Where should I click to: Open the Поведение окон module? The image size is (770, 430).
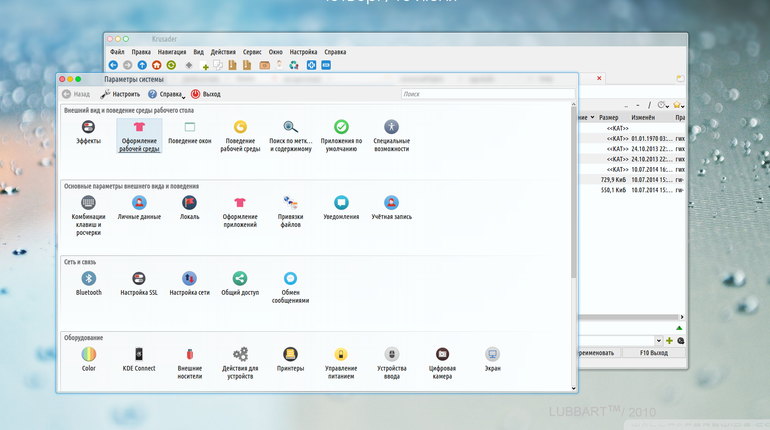[190, 132]
